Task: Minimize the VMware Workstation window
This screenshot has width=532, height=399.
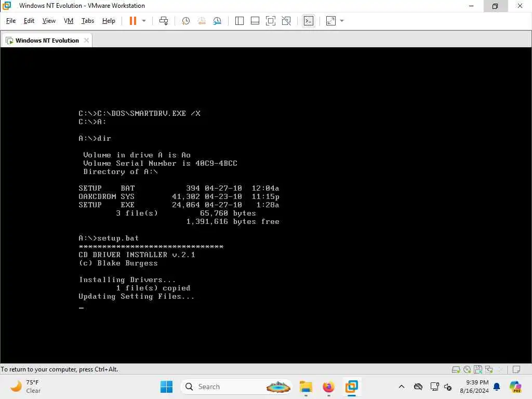Action: point(471,6)
